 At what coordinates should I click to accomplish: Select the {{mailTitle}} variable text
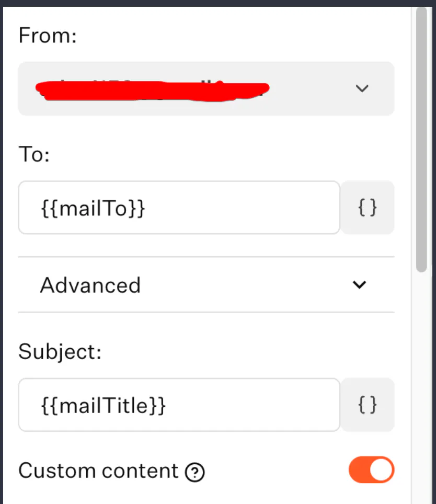(x=103, y=405)
